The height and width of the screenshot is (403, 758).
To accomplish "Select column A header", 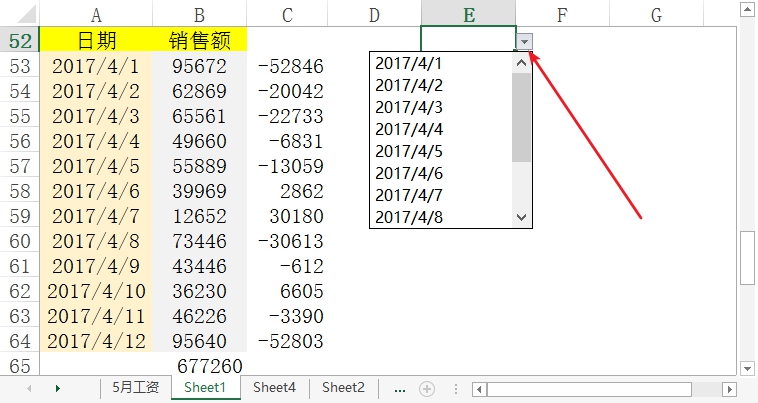I will [96, 14].
